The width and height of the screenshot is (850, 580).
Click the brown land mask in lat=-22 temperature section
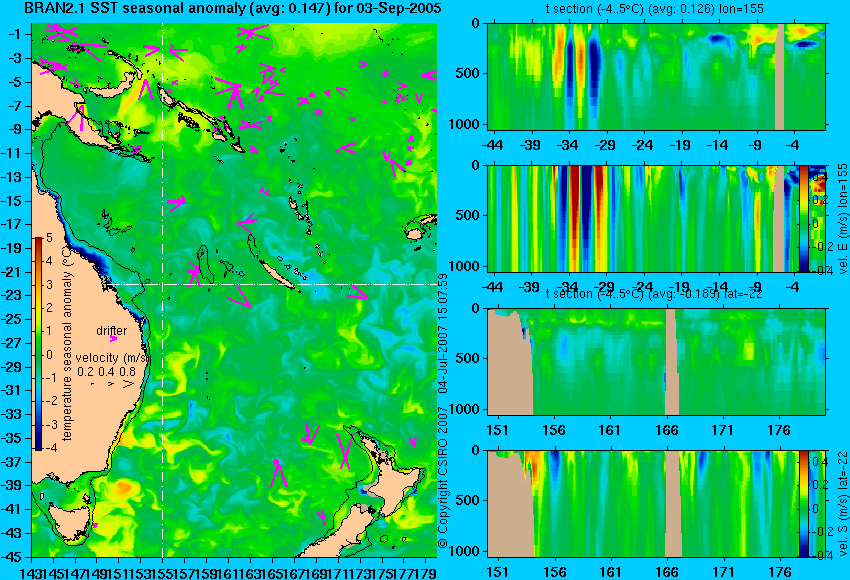(510, 362)
